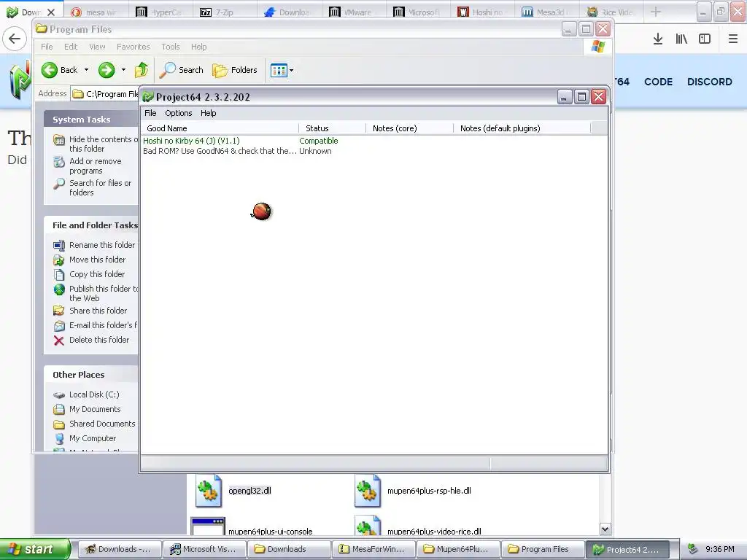This screenshot has height=560, width=747.
Task: Click the DISCORD link on the webpage
Action: coord(709,82)
